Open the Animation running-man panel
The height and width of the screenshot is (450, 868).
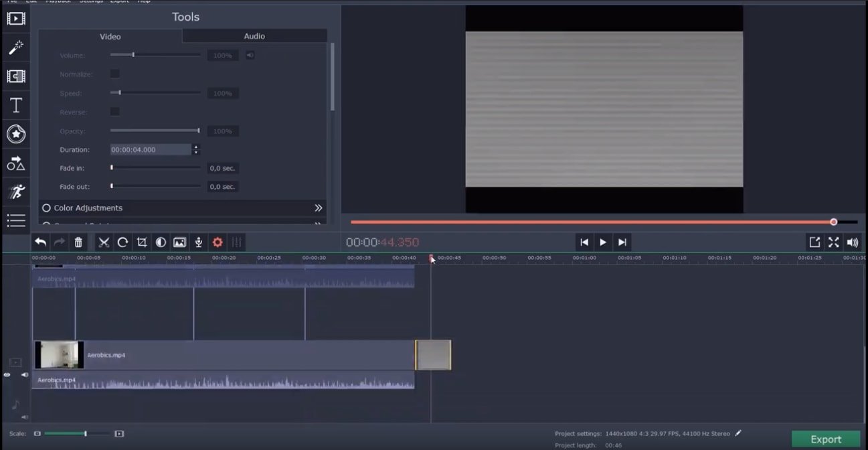[16, 192]
